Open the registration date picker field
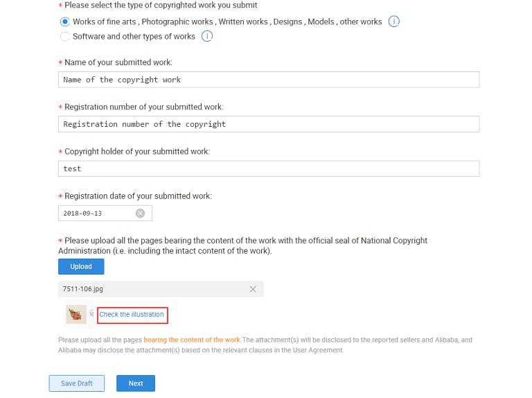The height and width of the screenshot is (398, 532). coord(97,213)
